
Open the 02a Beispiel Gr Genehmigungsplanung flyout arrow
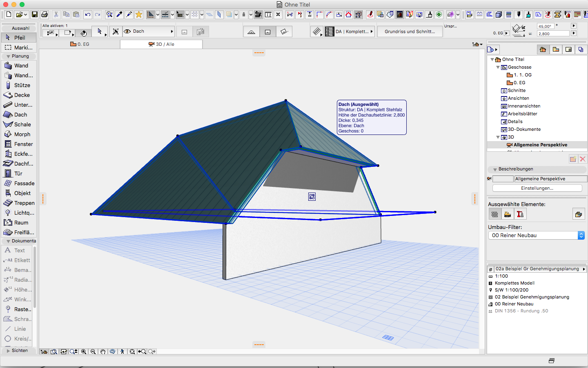click(584, 269)
